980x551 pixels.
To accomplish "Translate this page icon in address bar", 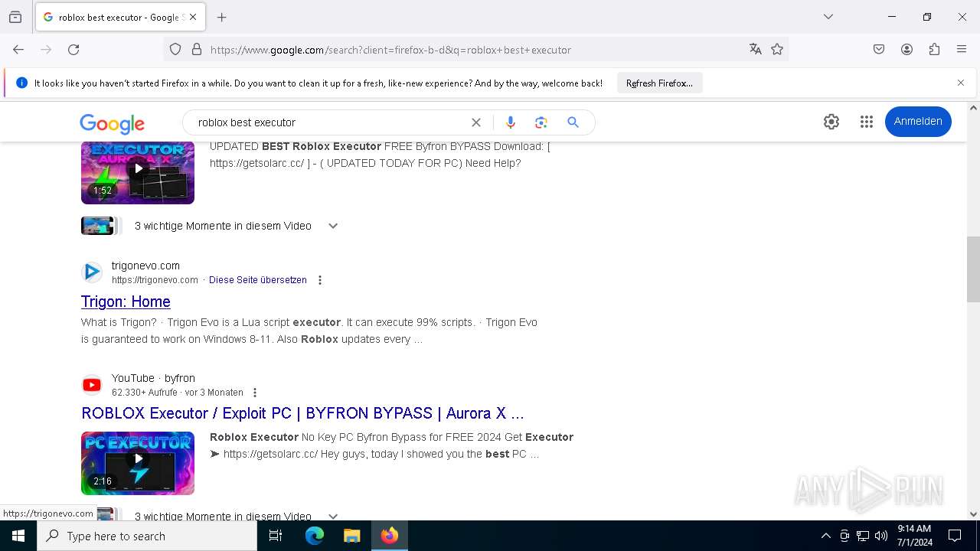I will click(756, 50).
